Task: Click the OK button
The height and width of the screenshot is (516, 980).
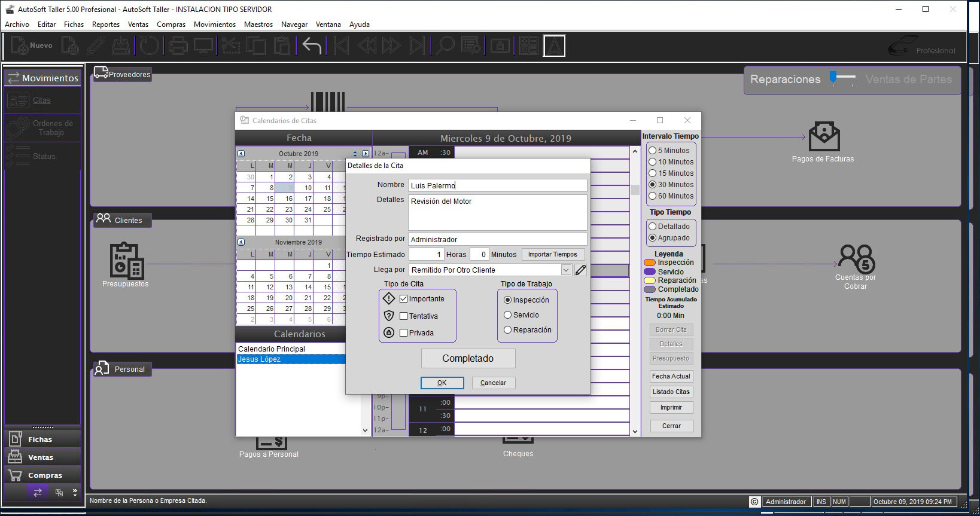Action: (442, 383)
